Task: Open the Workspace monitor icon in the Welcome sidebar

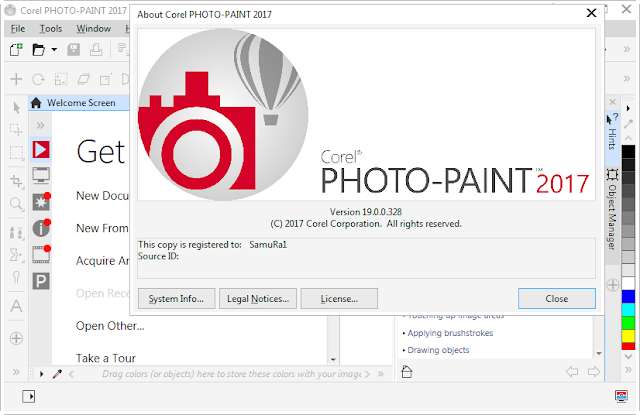Action: pos(41,175)
